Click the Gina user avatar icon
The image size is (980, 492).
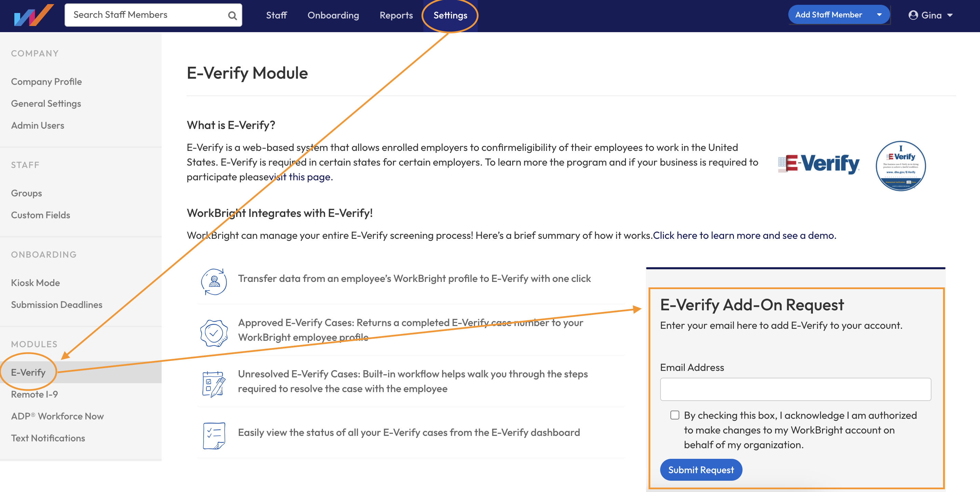[913, 15]
